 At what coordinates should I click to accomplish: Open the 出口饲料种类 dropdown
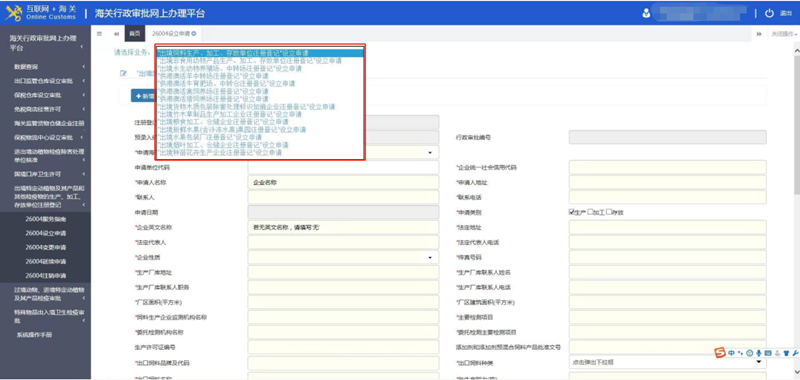(x=667, y=363)
